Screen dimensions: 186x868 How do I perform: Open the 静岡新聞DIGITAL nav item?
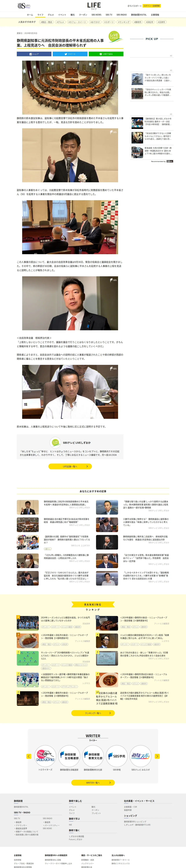click(139, 15)
